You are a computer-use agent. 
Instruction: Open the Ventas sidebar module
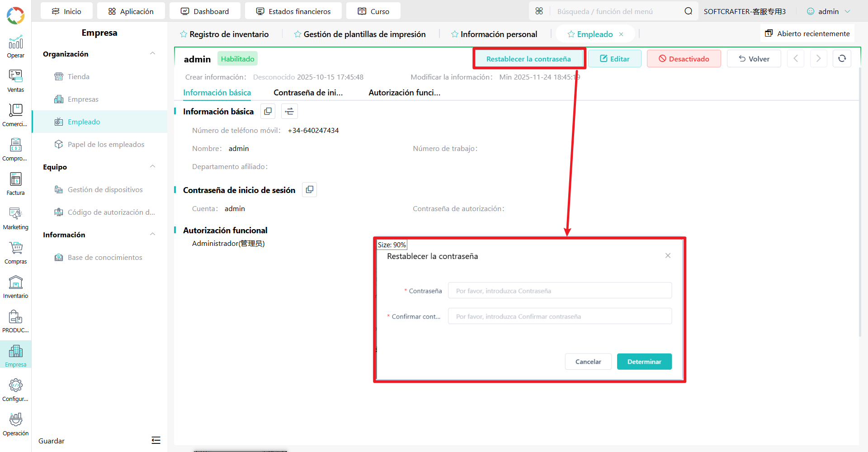(16, 81)
